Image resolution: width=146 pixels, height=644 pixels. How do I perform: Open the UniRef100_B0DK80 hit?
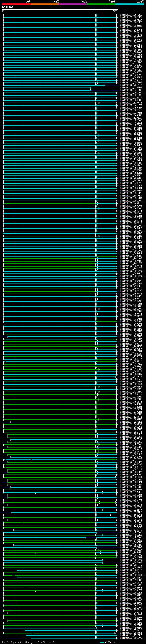pos(131,321)
